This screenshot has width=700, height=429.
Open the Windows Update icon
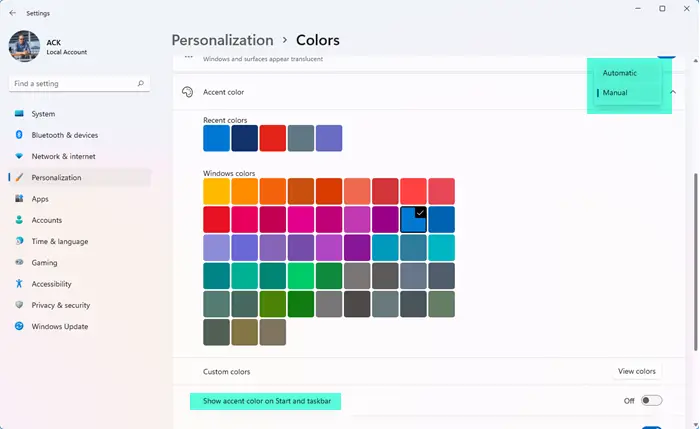point(19,326)
